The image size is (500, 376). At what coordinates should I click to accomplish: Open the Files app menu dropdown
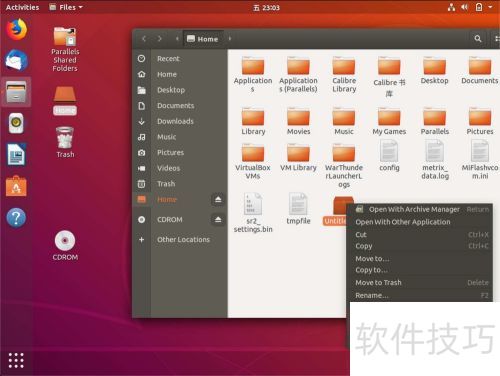tap(66, 7)
